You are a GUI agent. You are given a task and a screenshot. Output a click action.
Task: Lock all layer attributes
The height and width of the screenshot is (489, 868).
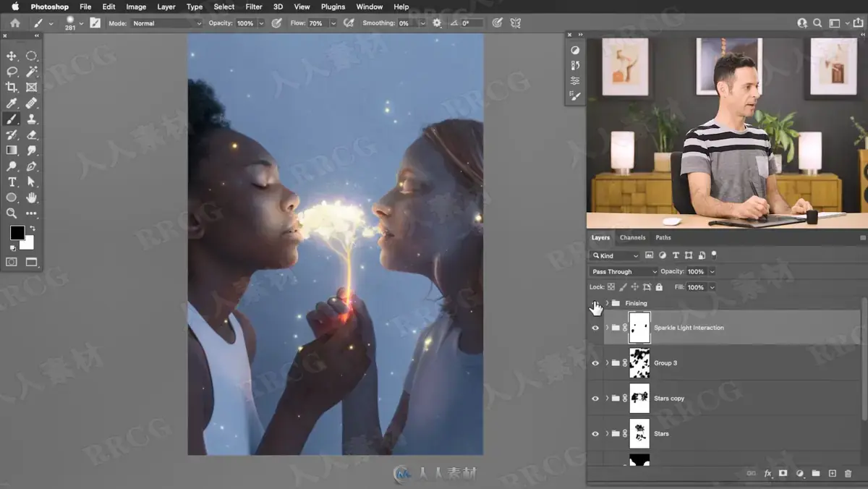click(659, 287)
